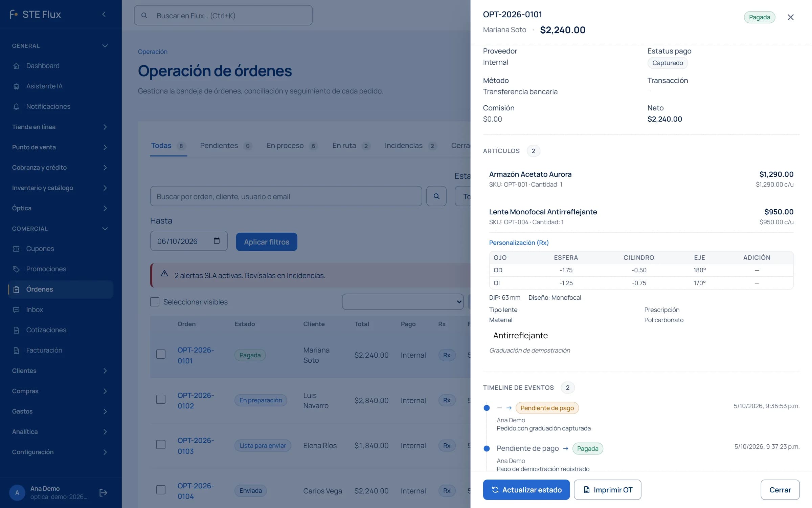Click Aplicar filtros button

pos(267,242)
